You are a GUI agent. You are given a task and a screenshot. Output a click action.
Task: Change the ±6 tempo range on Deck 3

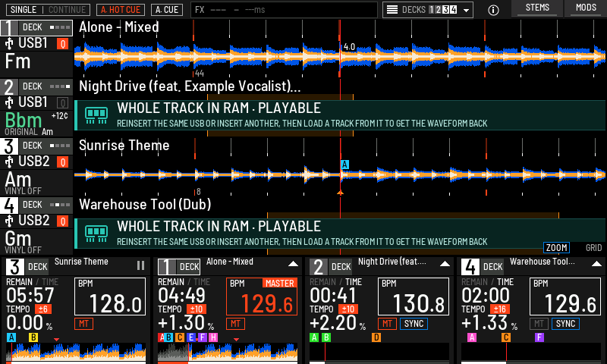point(42,309)
